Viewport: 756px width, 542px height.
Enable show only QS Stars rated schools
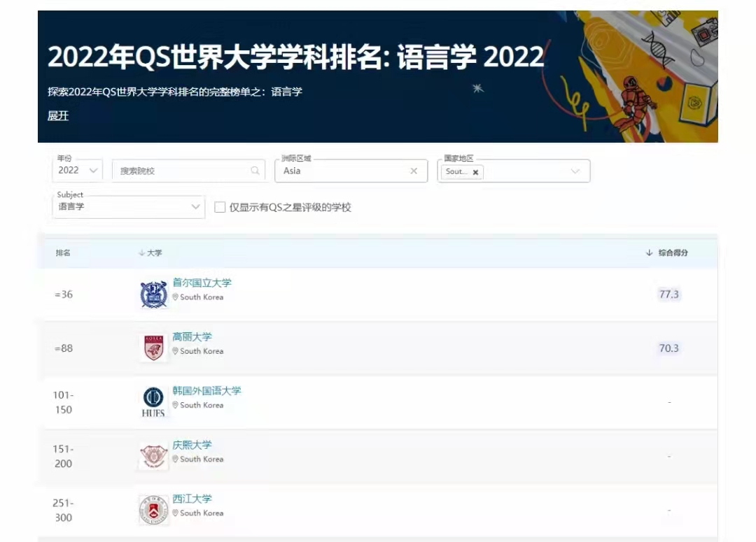point(220,208)
